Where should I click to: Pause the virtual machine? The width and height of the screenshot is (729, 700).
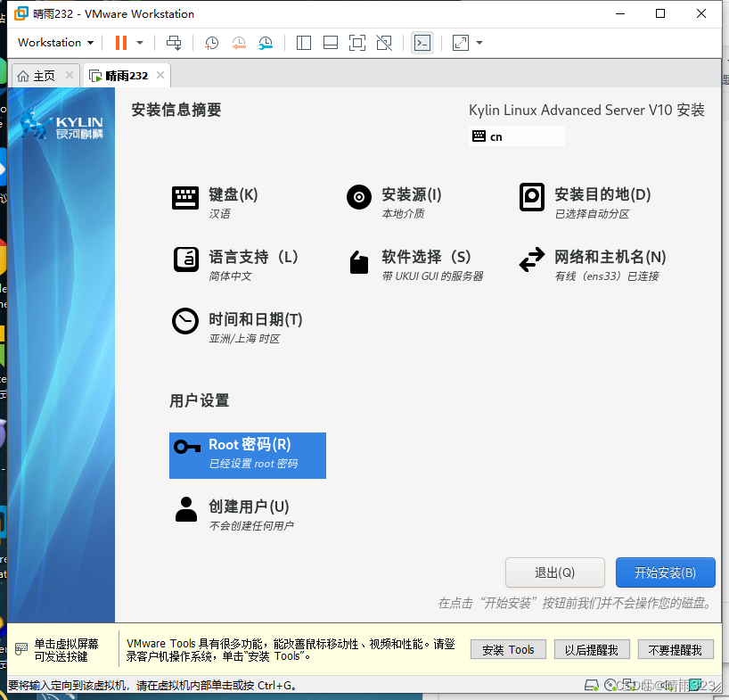(x=121, y=42)
